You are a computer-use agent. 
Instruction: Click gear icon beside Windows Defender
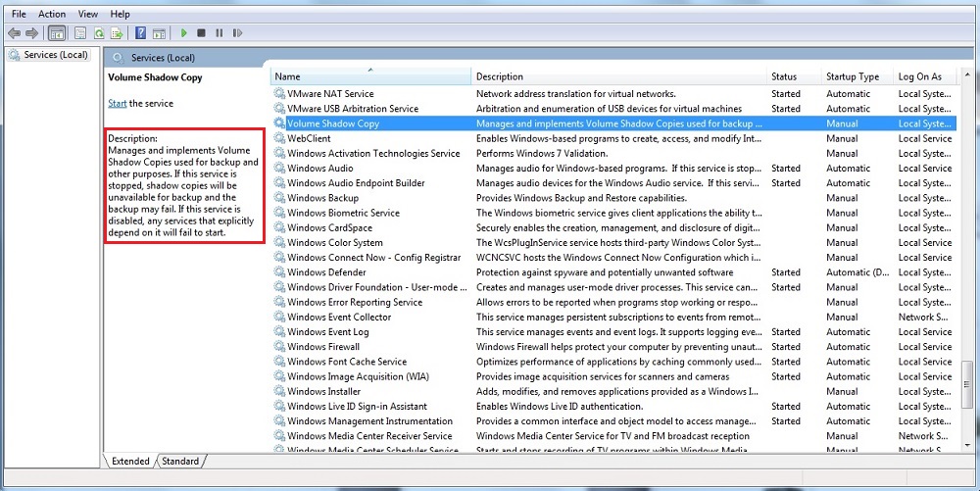(279, 272)
